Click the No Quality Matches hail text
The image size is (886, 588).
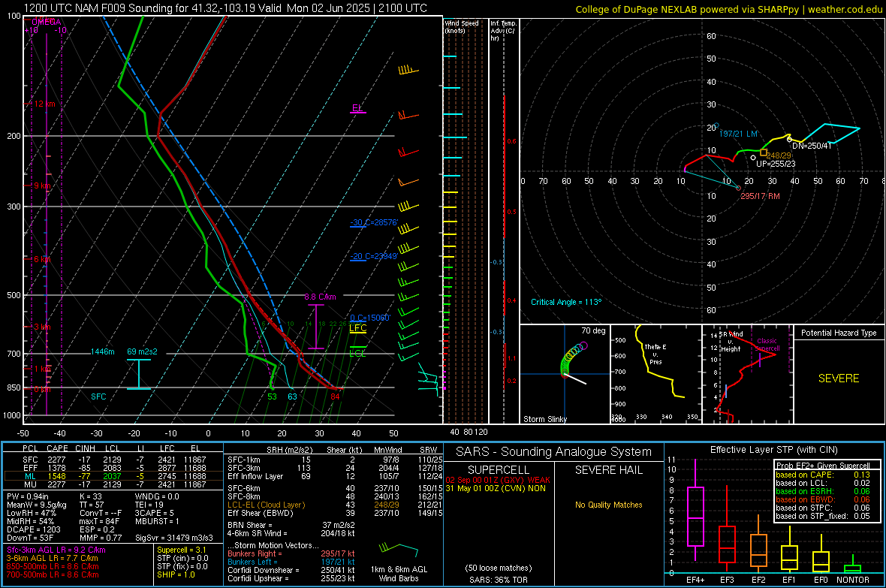(608, 505)
